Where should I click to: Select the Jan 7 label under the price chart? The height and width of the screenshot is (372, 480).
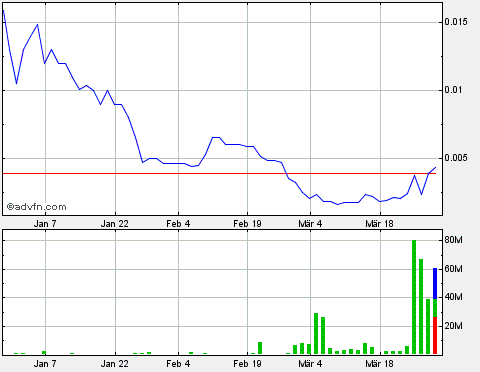(45, 224)
